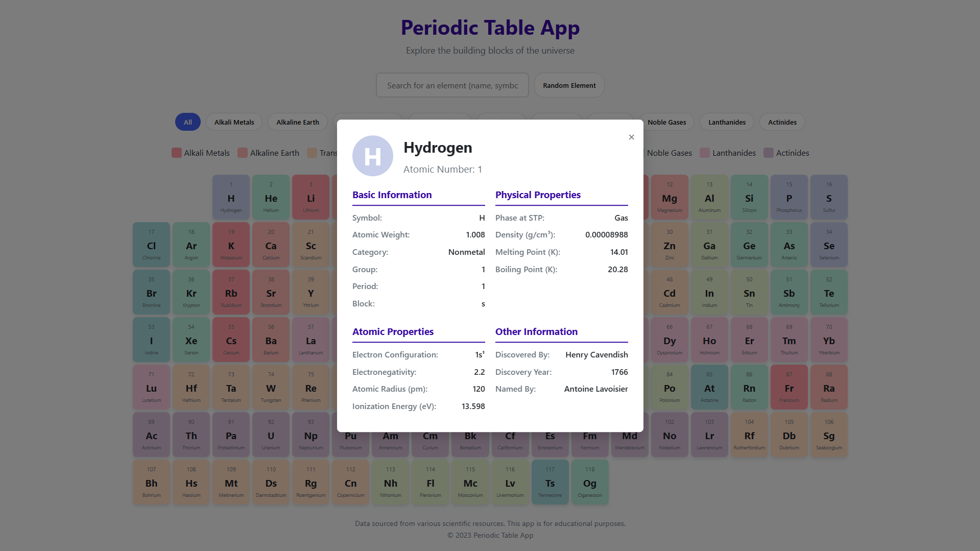Viewport: 980px width, 551px height.
Task: Open the Helium element tile
Action: tap(271, 197)
